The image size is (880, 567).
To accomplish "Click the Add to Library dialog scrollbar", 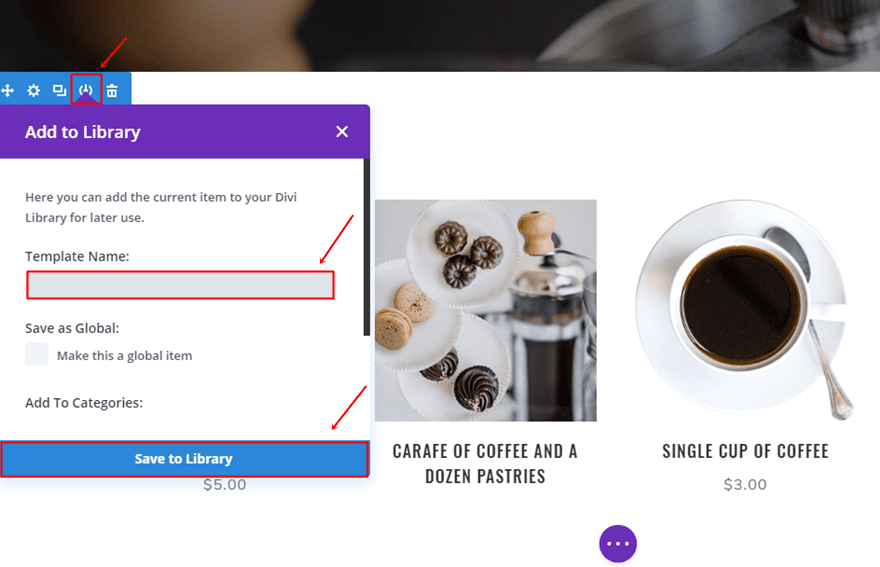I will [366, 247].
